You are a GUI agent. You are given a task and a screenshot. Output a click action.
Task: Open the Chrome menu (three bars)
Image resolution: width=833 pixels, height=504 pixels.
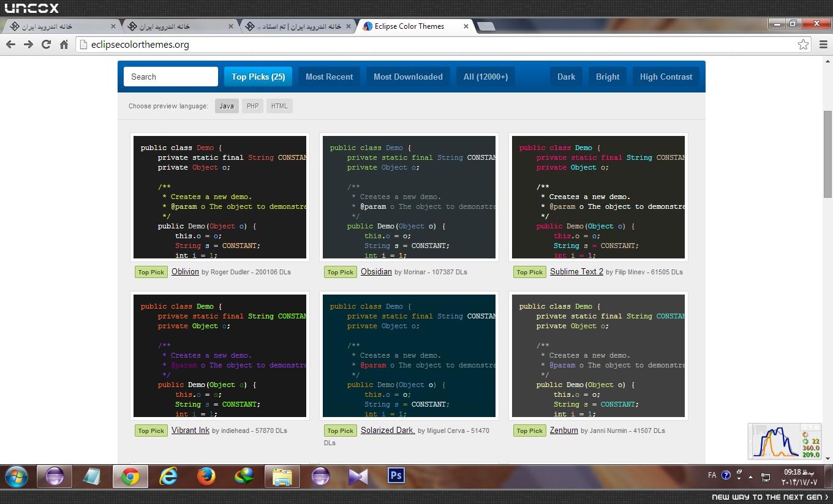click(x=823, y=44)
